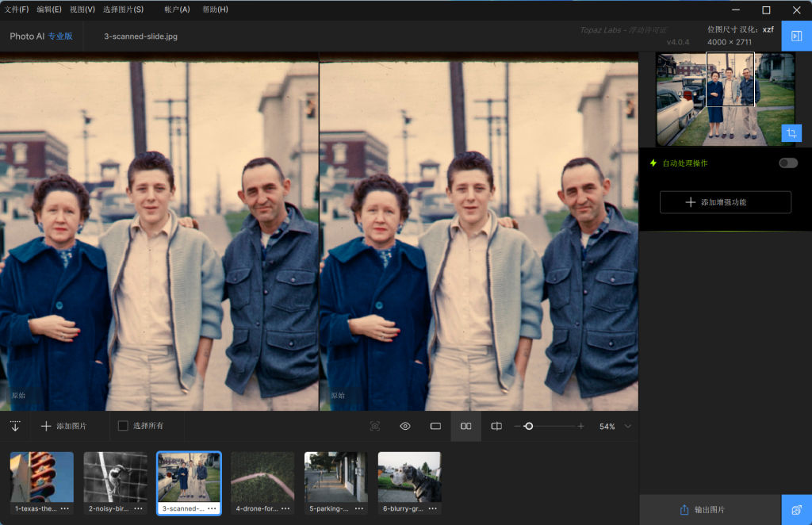Toggle the right panel collapse icon
812x525 pixels.
(x=796, y=36)
